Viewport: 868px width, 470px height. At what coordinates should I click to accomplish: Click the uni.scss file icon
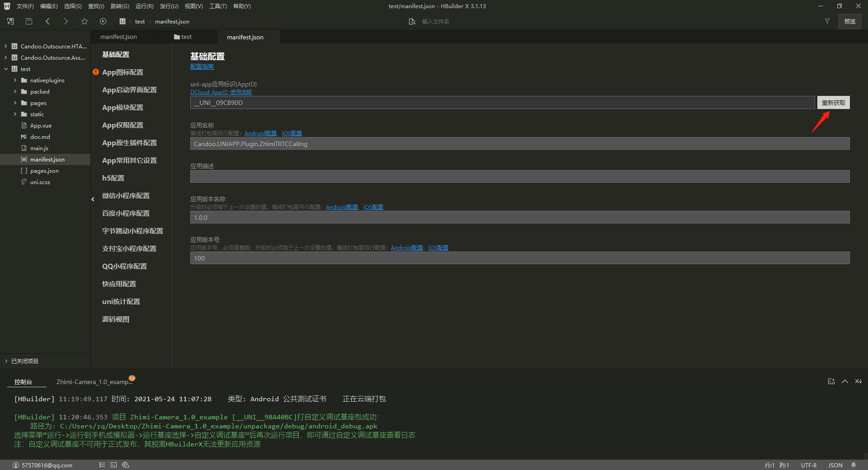point(24,182)
